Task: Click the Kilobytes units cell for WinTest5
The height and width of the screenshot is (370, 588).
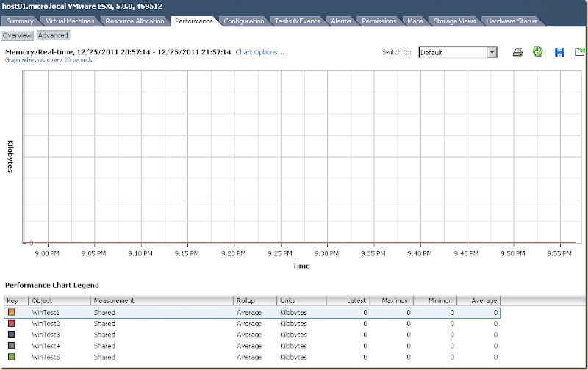Action: tap(293, 358)
